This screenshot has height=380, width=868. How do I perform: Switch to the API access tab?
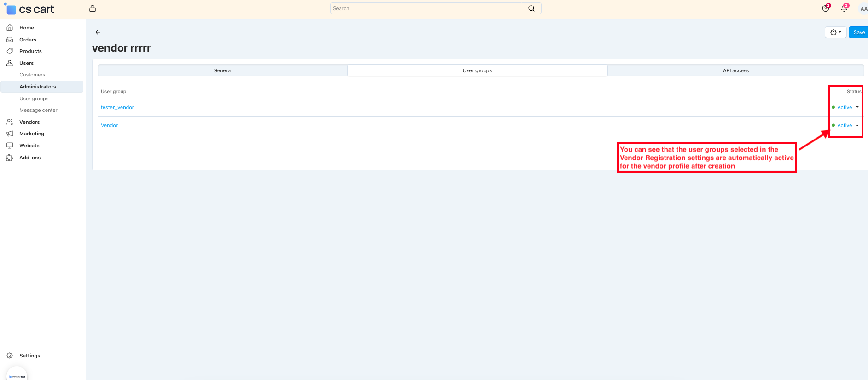tap(735, 70)
